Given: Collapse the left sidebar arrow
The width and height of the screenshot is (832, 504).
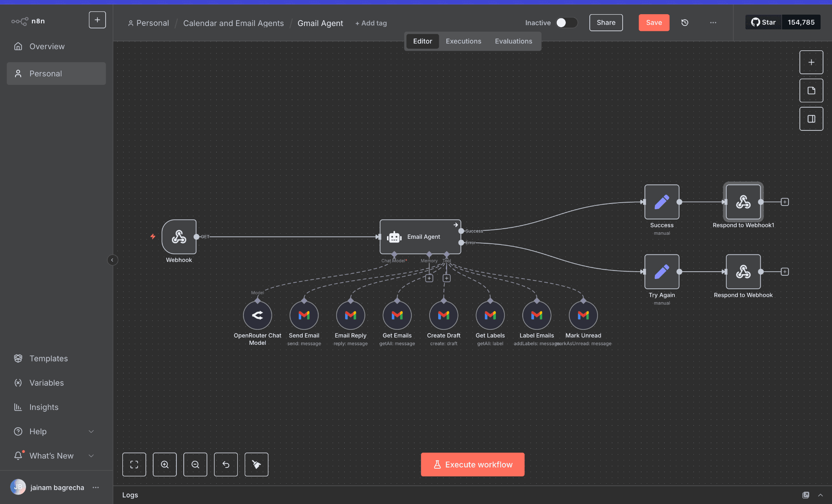Looking at the screenshot, I should [113, 260].
